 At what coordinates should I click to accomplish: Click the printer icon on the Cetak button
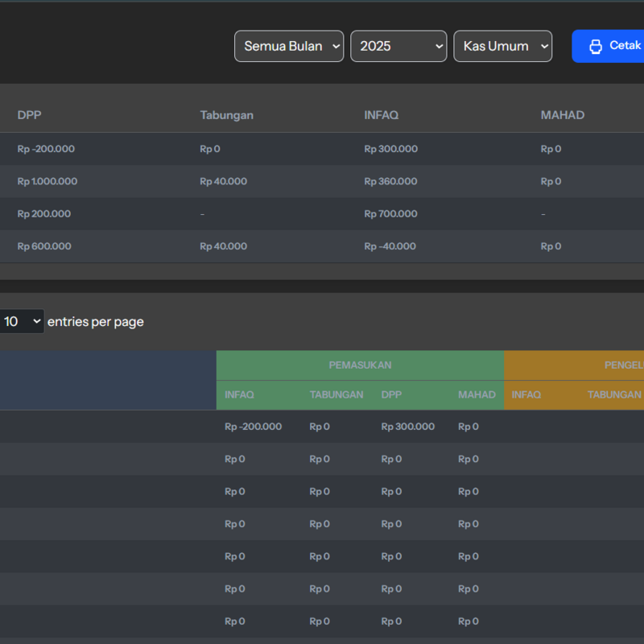click(x=596, y=47)
